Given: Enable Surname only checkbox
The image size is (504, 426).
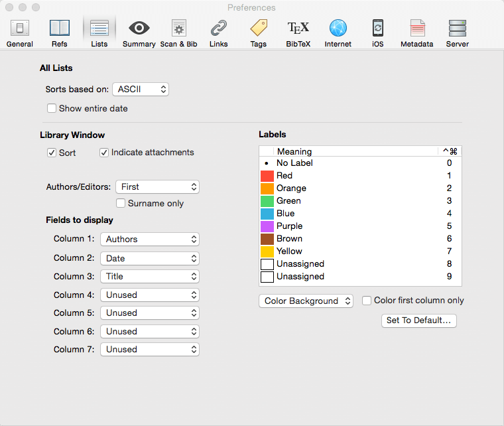Looking at the screenshot, I should pos(121,203).
